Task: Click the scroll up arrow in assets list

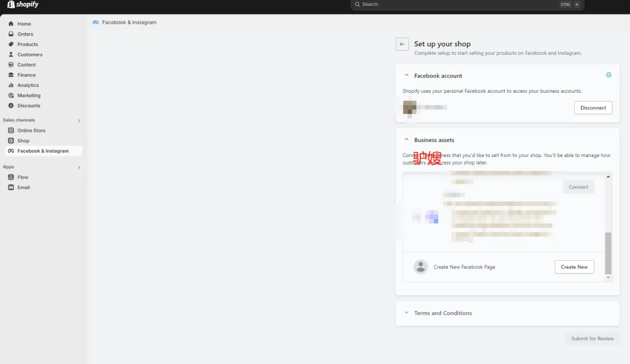Action: coord(608,176)
